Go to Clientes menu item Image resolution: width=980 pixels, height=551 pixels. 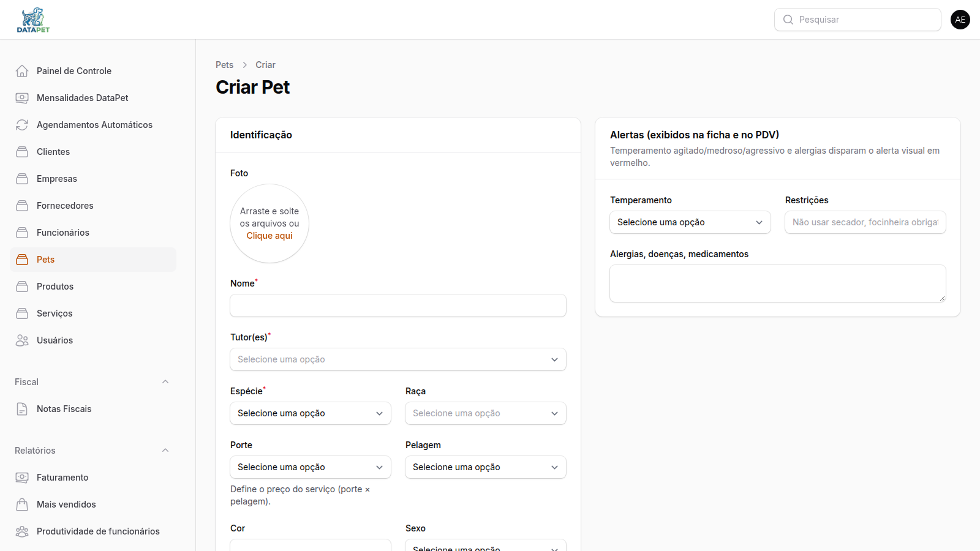click(93, 152)
